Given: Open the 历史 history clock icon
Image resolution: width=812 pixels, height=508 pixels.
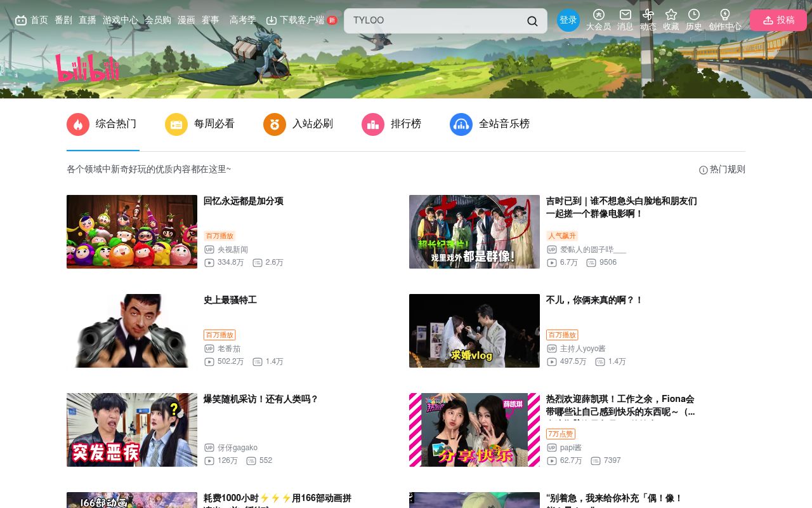Looking at the screenshot, I should (x=694, y=14).
